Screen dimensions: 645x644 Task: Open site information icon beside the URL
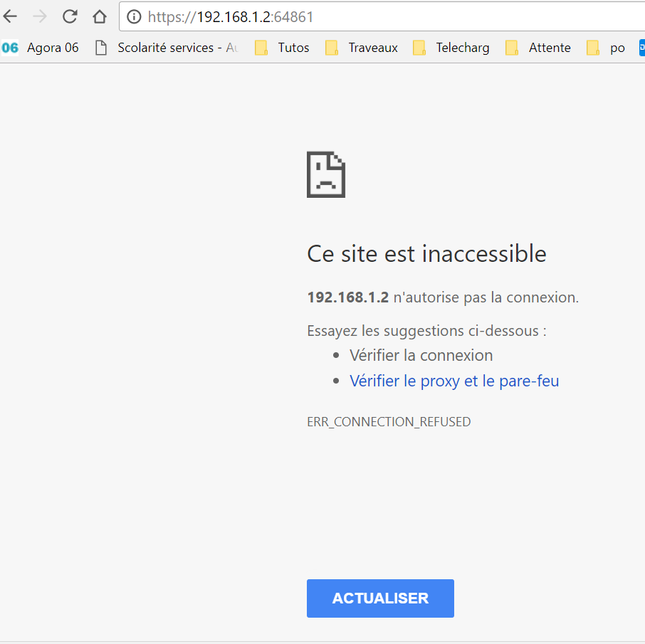pyautogui.click(x=133, y=17)
